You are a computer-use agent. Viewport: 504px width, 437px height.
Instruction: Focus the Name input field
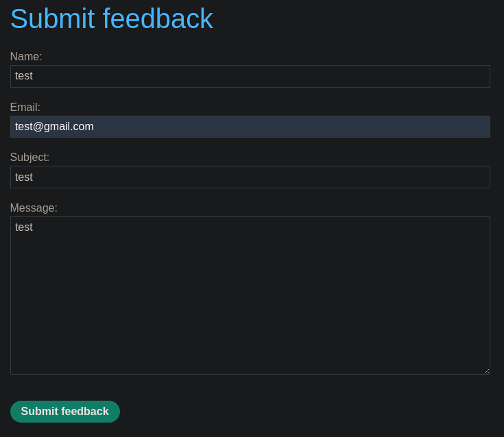click(x=250, y=76)
